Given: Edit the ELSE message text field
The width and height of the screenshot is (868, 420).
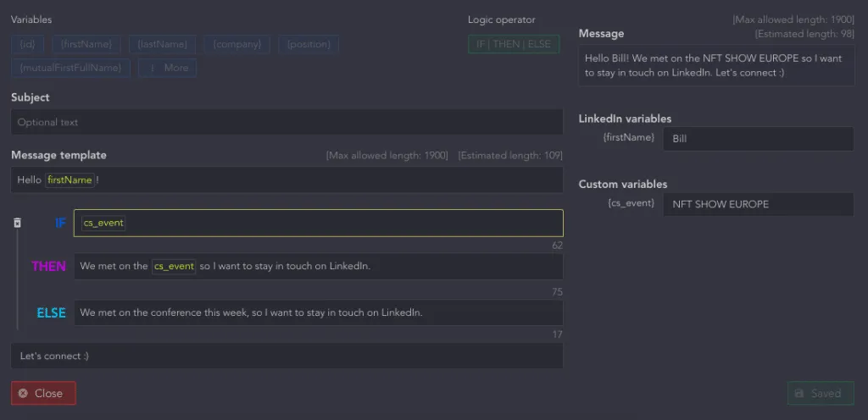Looking at the screenshot, I should pyautogui.click(x=319, y=312).
